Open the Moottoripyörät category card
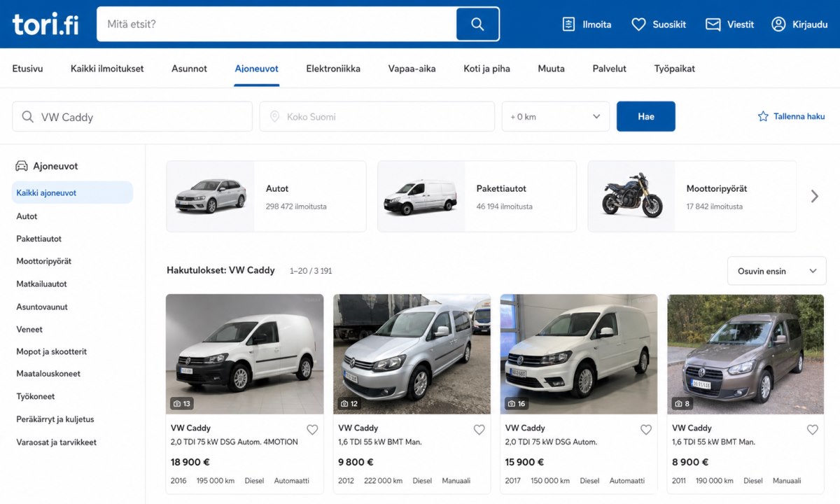840x504 pixels. (x=692, y=197)
